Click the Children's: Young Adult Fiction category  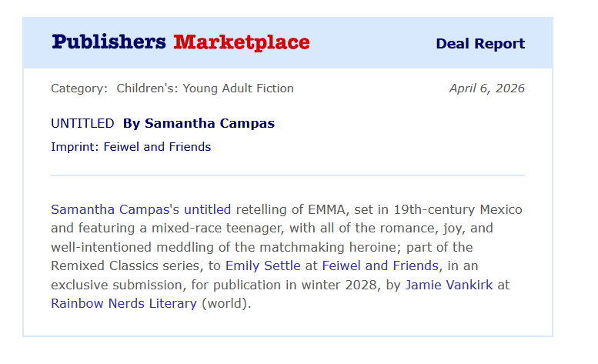point(205,88)
